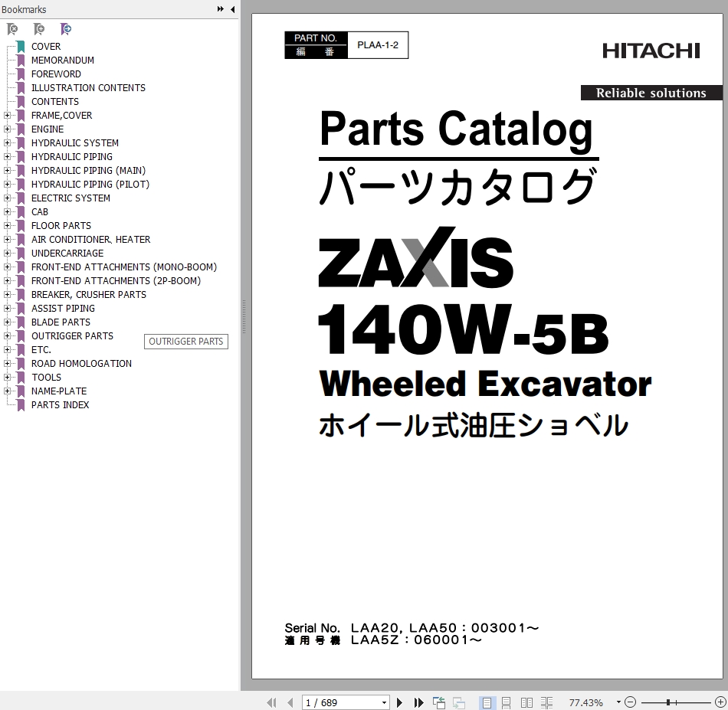Select single page view mode

[487, 702]
